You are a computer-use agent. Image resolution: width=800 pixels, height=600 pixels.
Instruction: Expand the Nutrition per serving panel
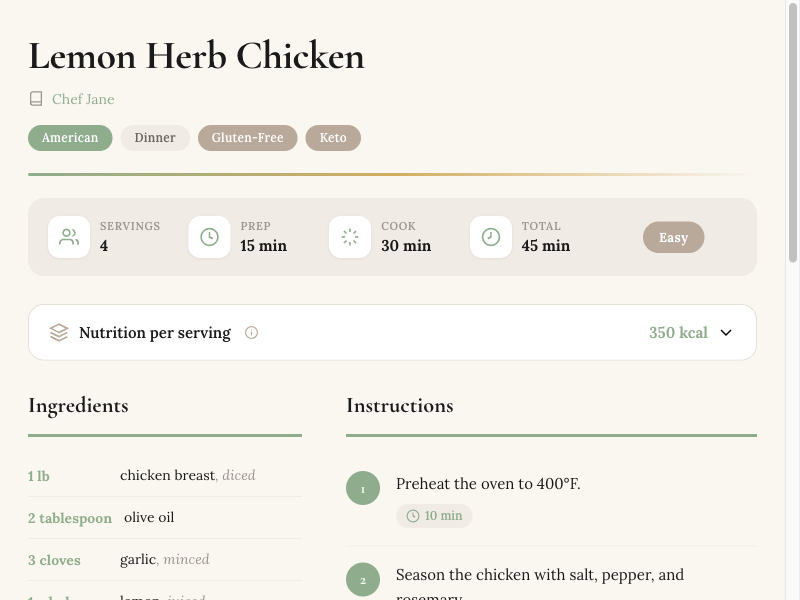click(392, 332)
